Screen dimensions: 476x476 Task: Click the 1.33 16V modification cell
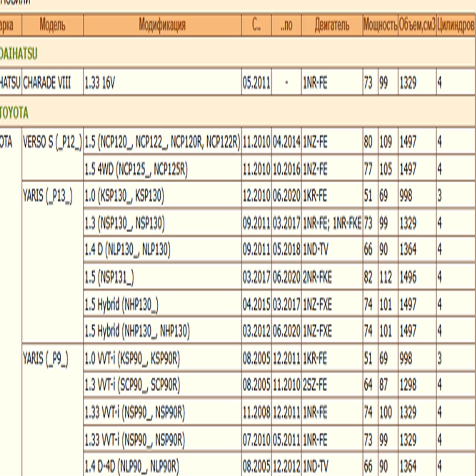[100, 83]
